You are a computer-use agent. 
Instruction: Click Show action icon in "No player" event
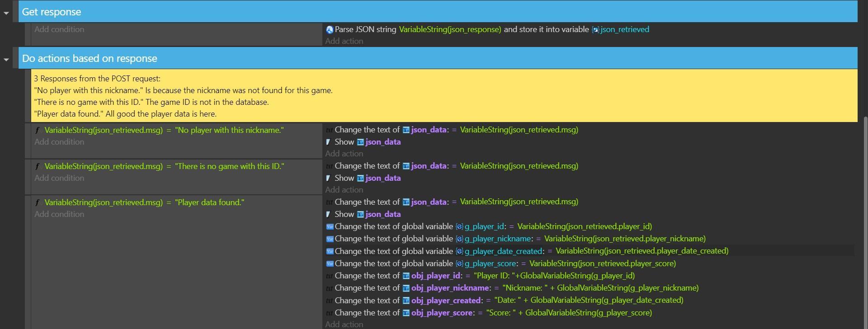pos(329,142)
